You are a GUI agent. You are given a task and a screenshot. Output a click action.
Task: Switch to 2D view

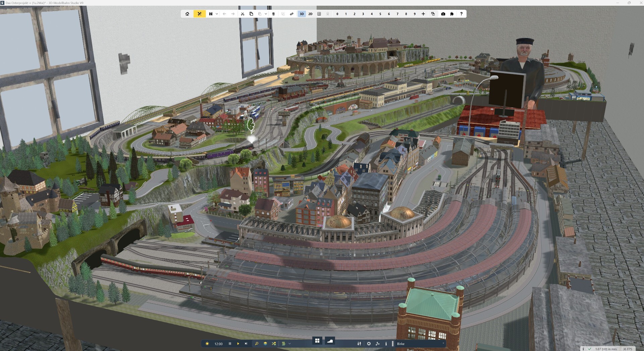(x=310, y=14)
